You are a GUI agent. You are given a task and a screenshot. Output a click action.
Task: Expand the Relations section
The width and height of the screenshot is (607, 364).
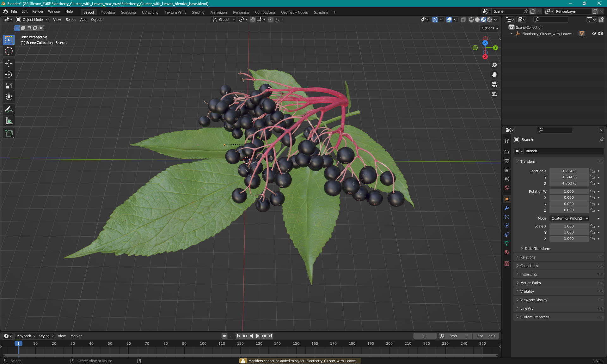click(x=528, y=257)
